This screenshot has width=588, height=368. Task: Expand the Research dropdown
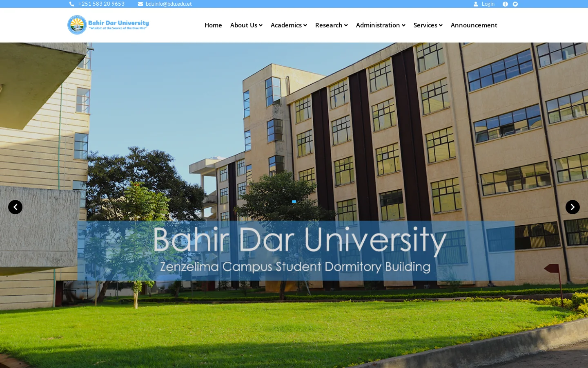pyautogui.click(x=332, y=25)
